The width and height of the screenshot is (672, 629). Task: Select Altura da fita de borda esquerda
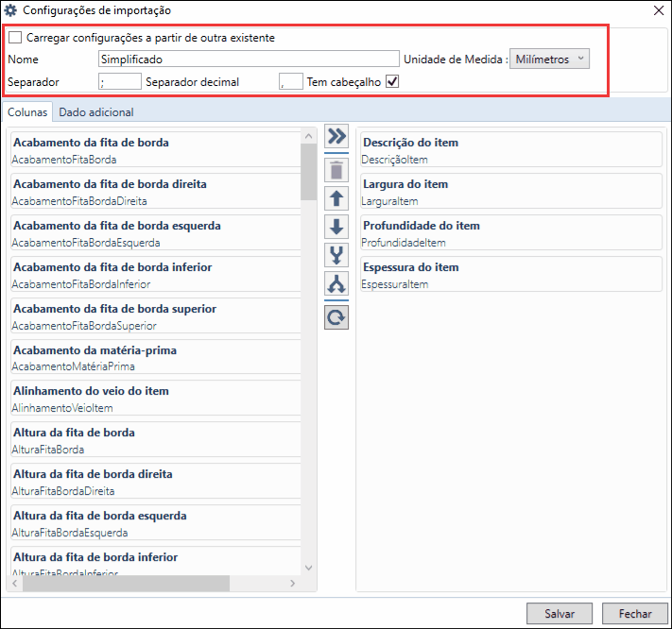(x=156, y=523)
